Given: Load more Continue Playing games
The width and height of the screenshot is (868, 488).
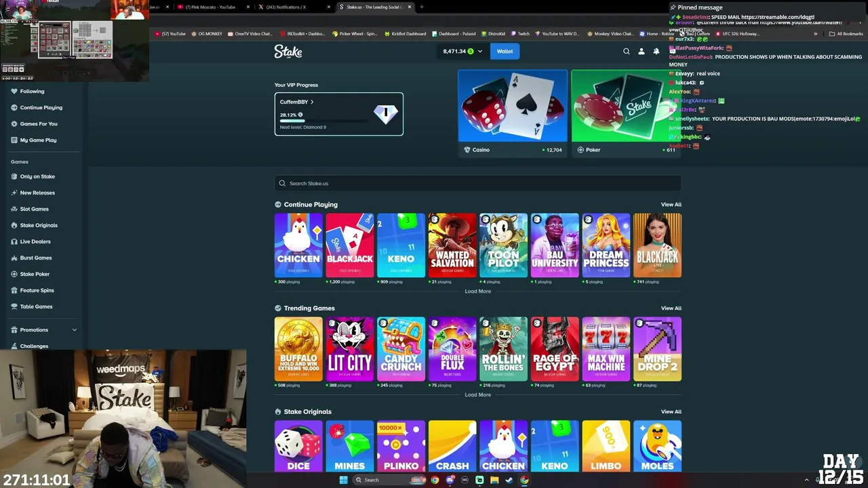Looking at the screenshot, I should [478, 291].
